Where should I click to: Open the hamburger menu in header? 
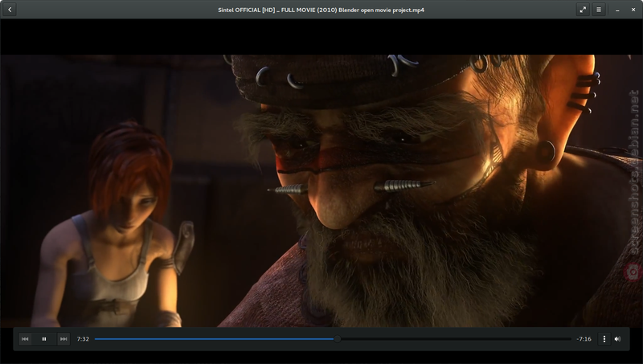point(599,10)
